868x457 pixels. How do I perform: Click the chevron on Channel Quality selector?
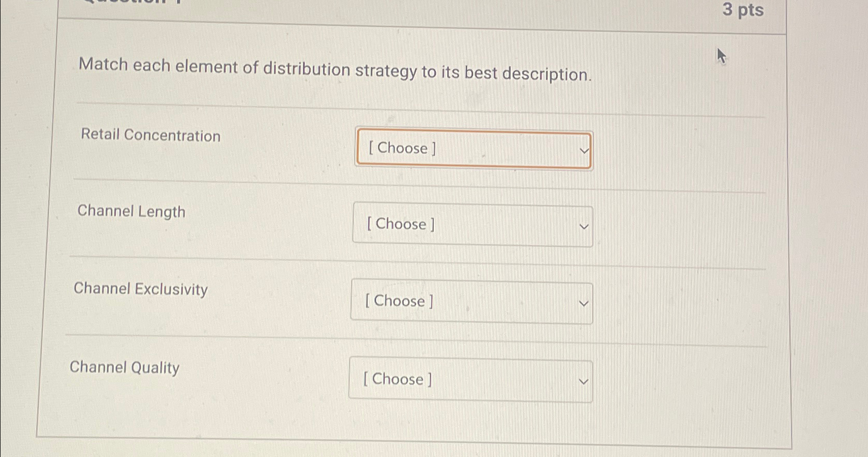coord(582,381)
